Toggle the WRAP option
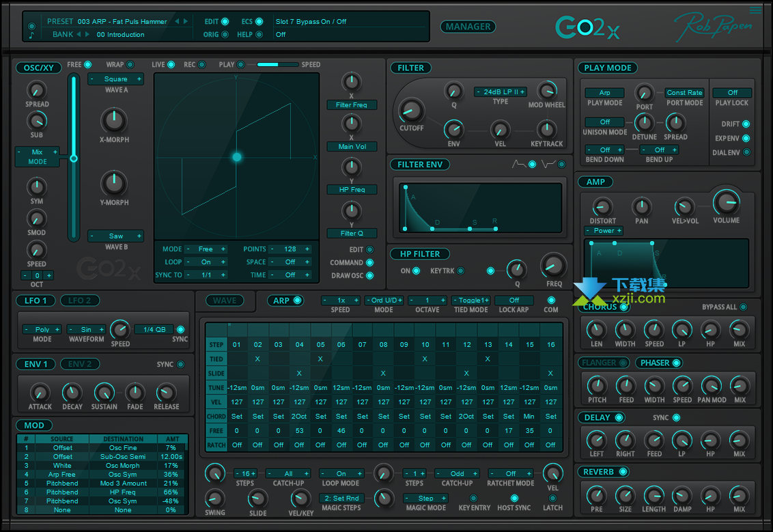 point(130,65)
